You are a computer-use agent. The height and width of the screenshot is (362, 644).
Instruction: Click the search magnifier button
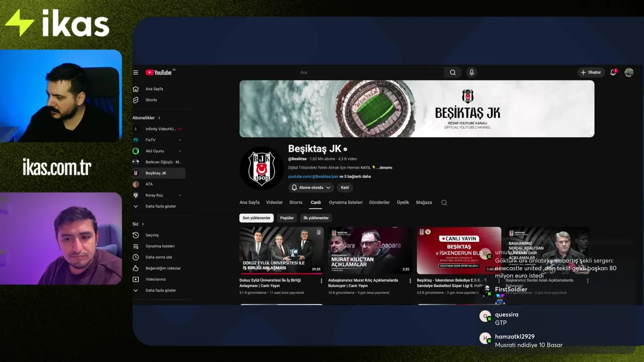[x=453, y=72]
